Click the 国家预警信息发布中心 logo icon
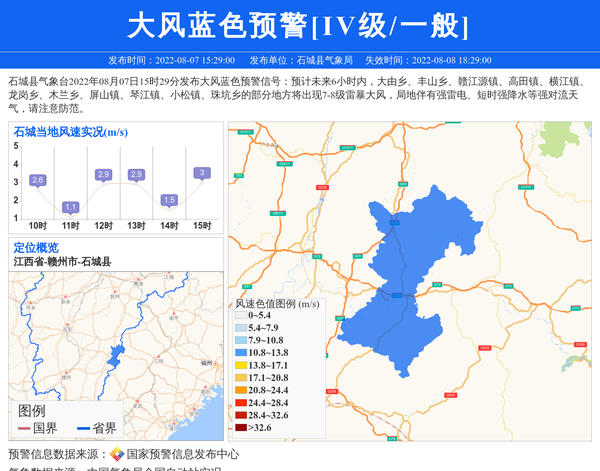Viewport: 600px width, 471px height. click(117, 454)
